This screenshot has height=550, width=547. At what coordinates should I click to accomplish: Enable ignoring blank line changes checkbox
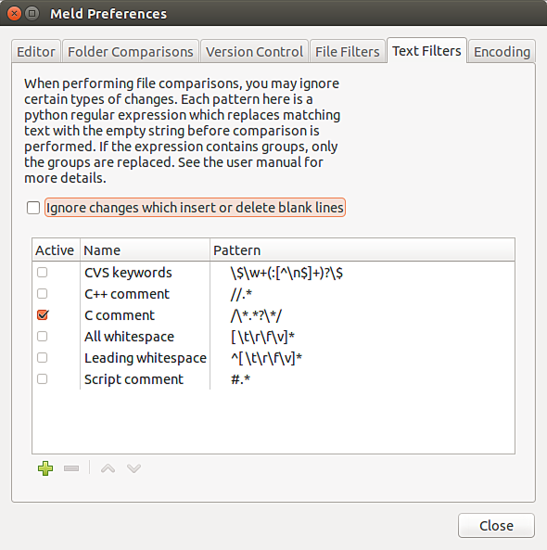click(33, 207)
